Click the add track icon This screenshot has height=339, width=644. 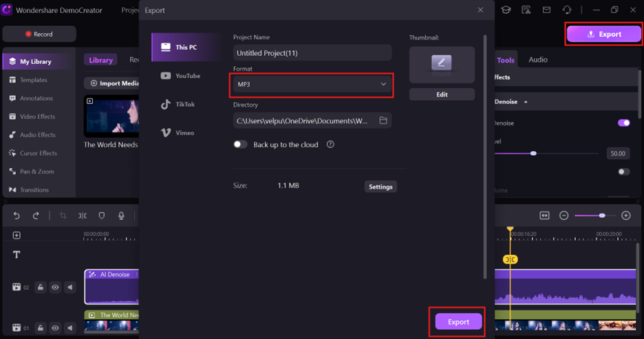[x=17, y=235]
